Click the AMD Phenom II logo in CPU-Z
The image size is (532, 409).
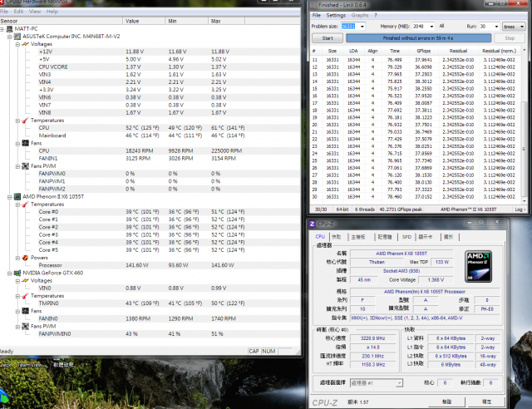[479, 267]
